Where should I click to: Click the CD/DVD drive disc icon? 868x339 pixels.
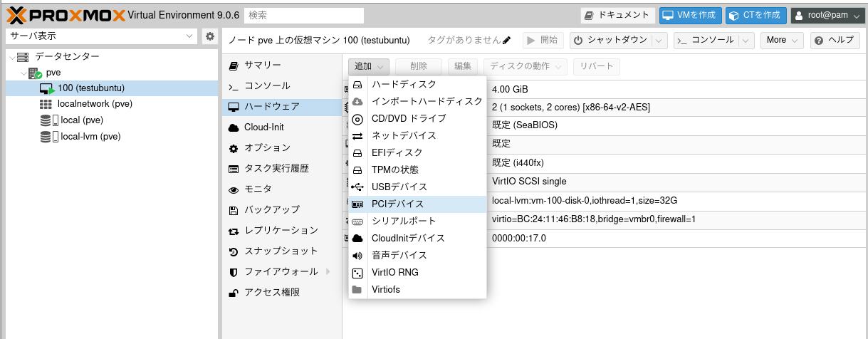pos(357,118)
